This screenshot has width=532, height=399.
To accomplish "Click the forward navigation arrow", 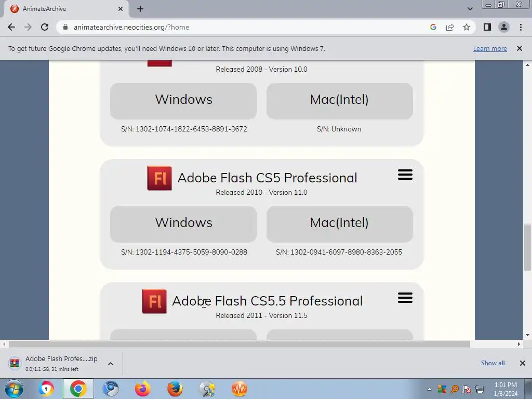I will [28, 27].
